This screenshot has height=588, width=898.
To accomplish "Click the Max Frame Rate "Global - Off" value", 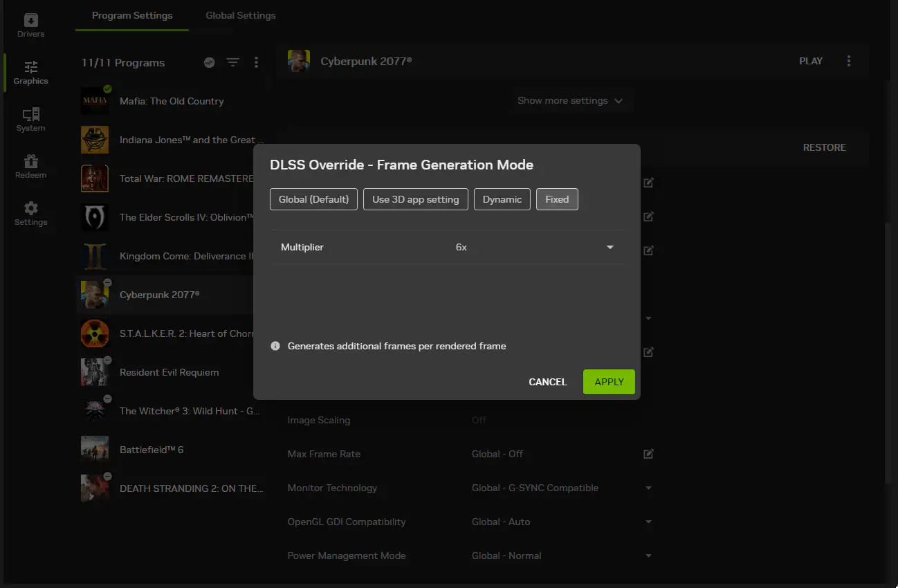I will (497, 454).
